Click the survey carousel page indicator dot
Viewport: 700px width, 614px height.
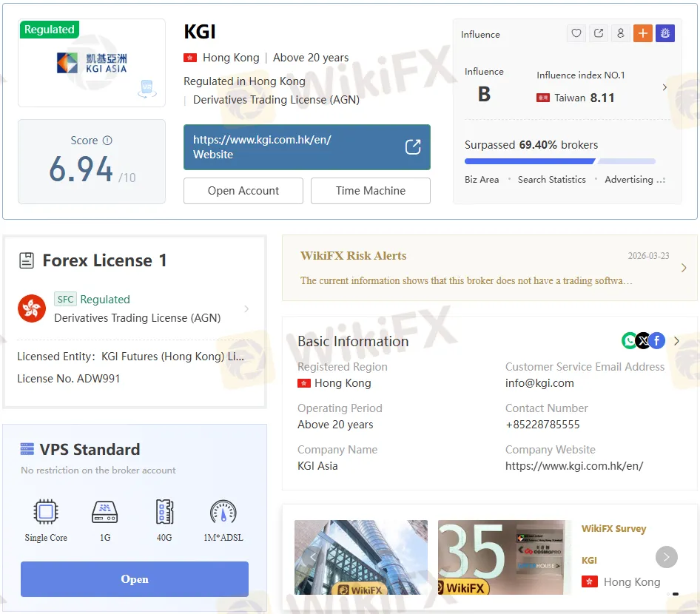(x=676, y=594)
